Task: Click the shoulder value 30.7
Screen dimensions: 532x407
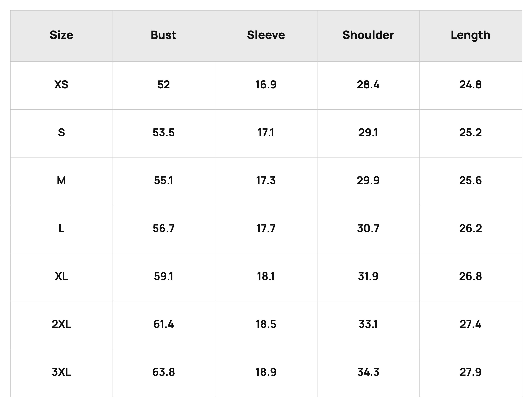Action: coord(368,228)
